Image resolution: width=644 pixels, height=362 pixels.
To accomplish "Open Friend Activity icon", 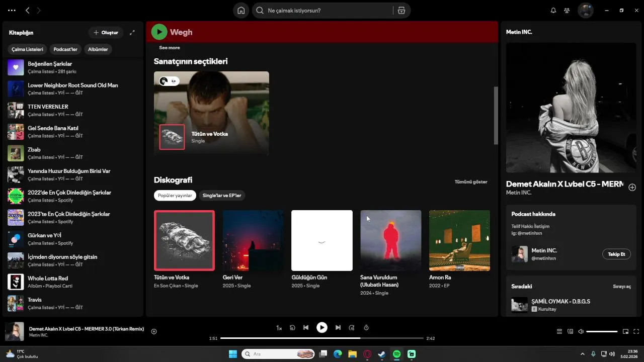I will pyautogui.click(x=567, y=11).
